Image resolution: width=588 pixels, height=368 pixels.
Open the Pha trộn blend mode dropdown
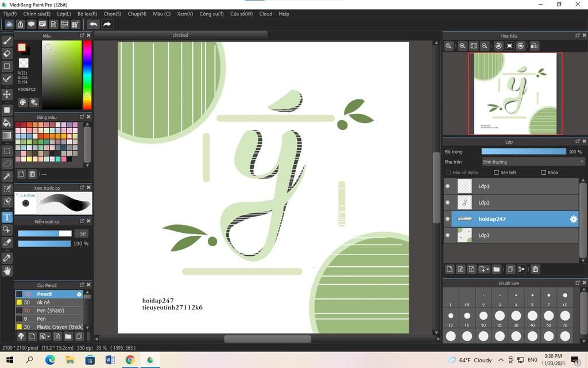pyautogui.click(x=533, y=162)
